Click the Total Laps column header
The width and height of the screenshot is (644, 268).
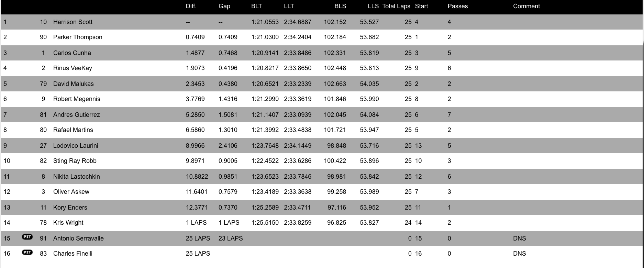(x=396, y=6)
